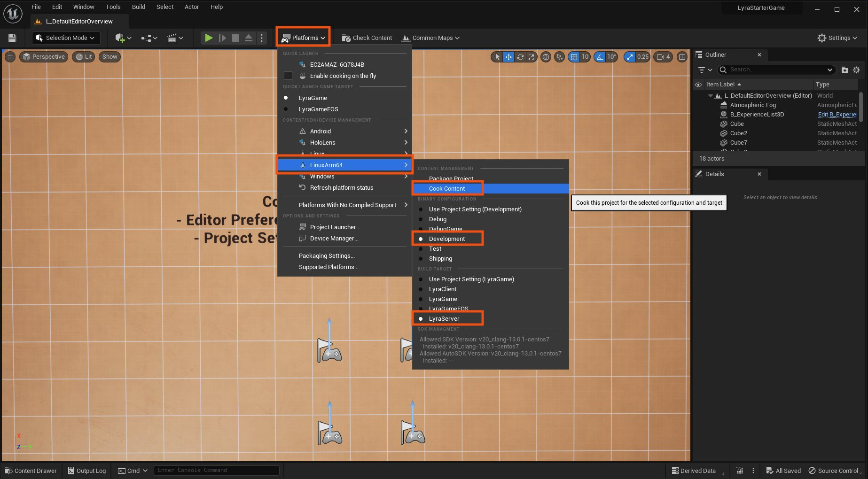Screen dimensions: 868x479
Task: Click viewport layout maximize icon
Action: pos(682,57)
